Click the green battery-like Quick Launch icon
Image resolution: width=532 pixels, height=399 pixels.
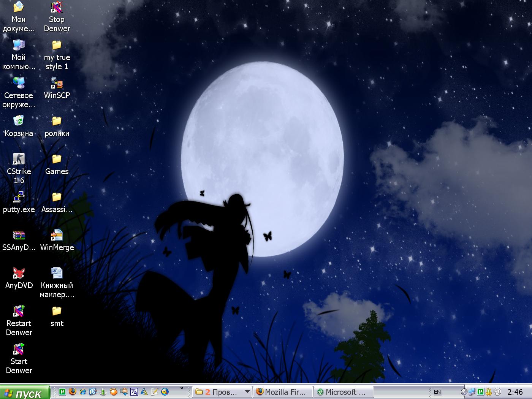click(103, 392)
